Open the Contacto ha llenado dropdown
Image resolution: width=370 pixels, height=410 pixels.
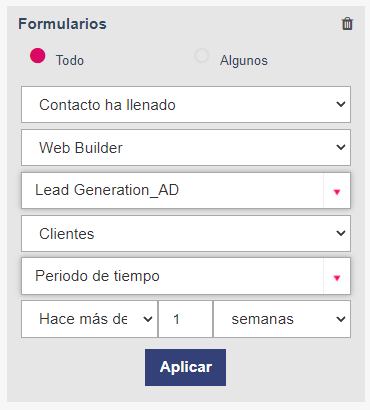click(x=186, y=104)
